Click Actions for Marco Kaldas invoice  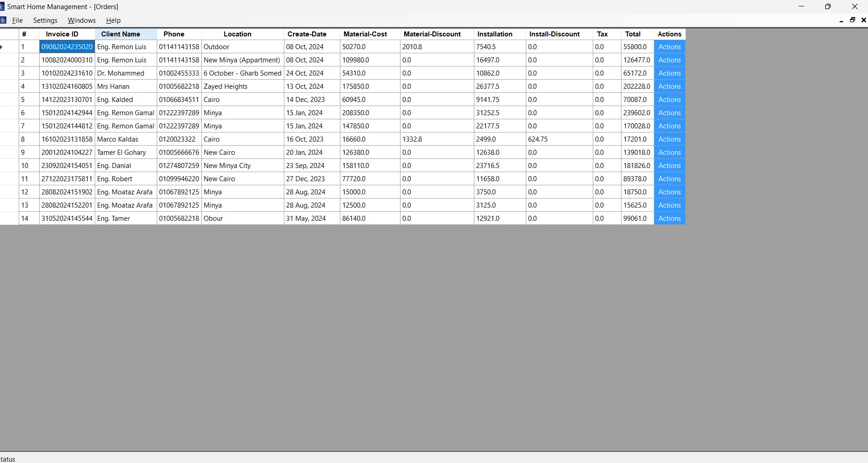point(669,139)
